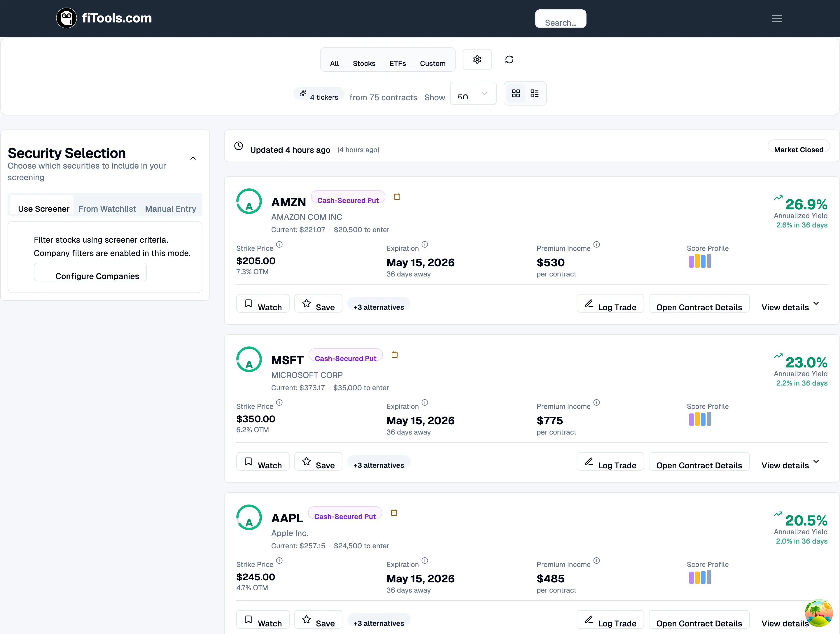
Task: Click info icon next to MSFT Premium Income
Action: tap(596, 402)
